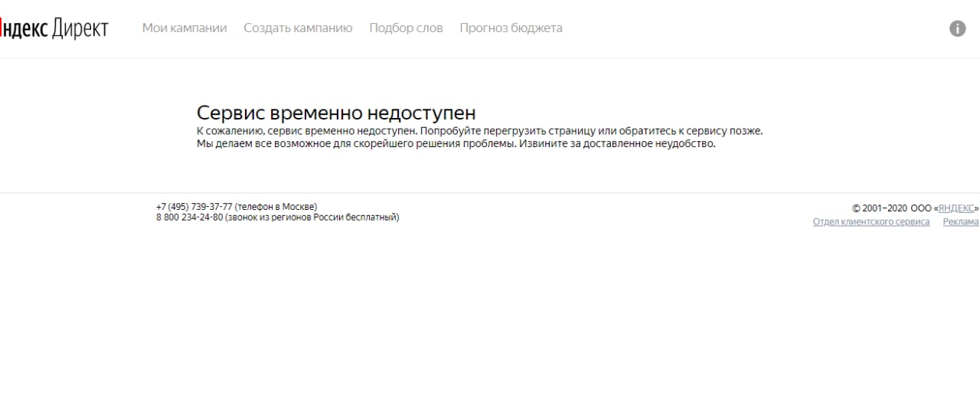The image size is (980, 419).
Task: Select the Сервис временно недоступен heading
Action: (336, 113)
